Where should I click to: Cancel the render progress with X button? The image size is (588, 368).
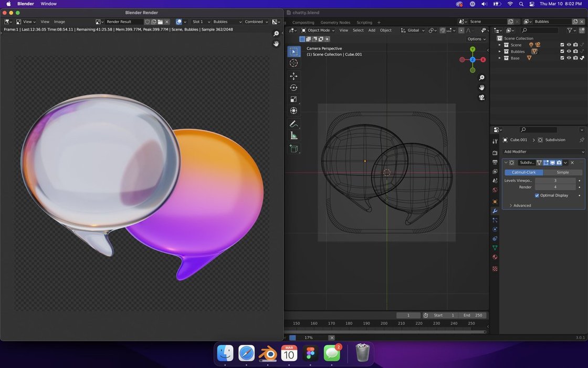(331, 338)
